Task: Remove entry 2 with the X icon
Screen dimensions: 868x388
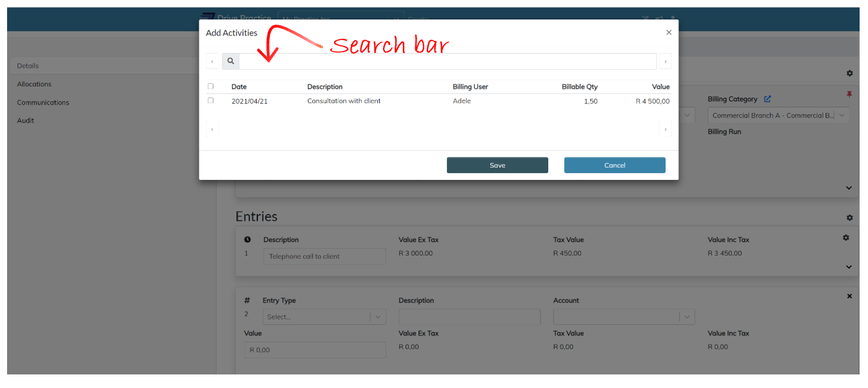Action: point(849,296)
